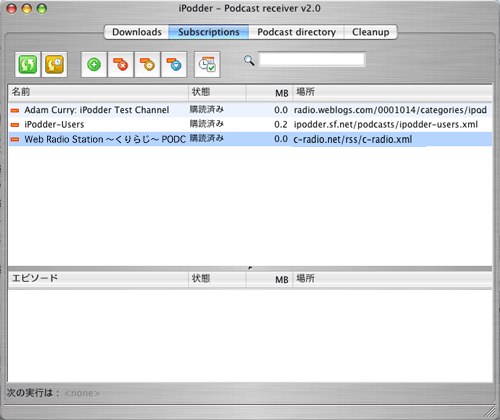The height and width of the screenshot is (420, 500).
Task: Select the Web Radio Station feed name
Action: (x=105, y=139)
